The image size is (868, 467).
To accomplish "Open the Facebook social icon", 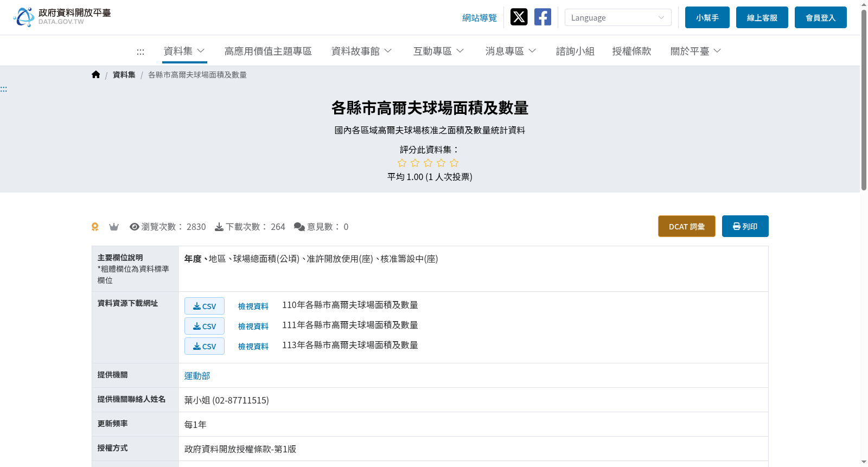I will pos(542,17).
